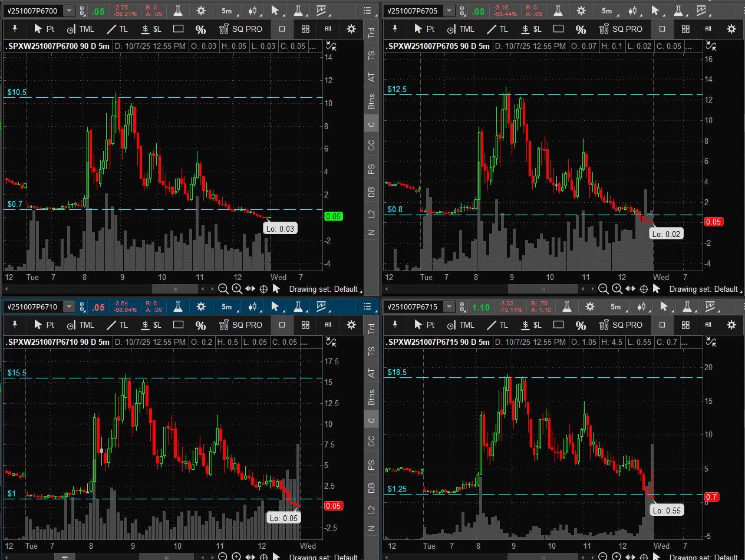Select the TL trendline tool in P6700 chart

pyautogui.click(x=117, y=29)
